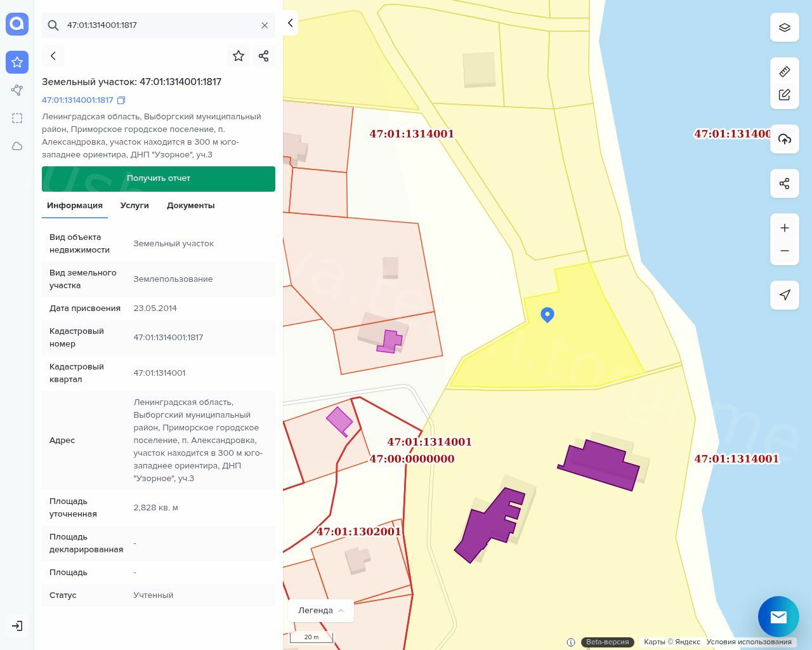Open the Документы tab
The height and width of the screenshot is (650, 812).
(x=190, y=206)
